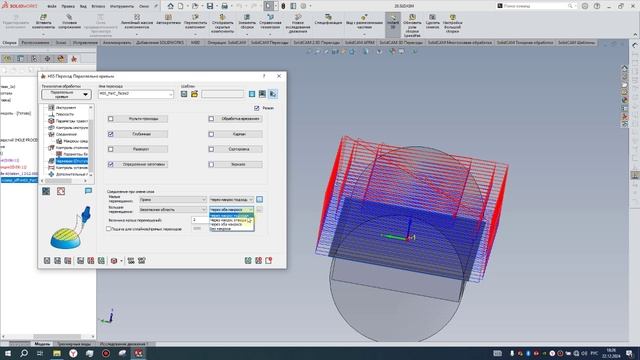Toggle the Обработка checkbox in the right column
Screen dimensions: 640x360
click(x=211, y=119)
